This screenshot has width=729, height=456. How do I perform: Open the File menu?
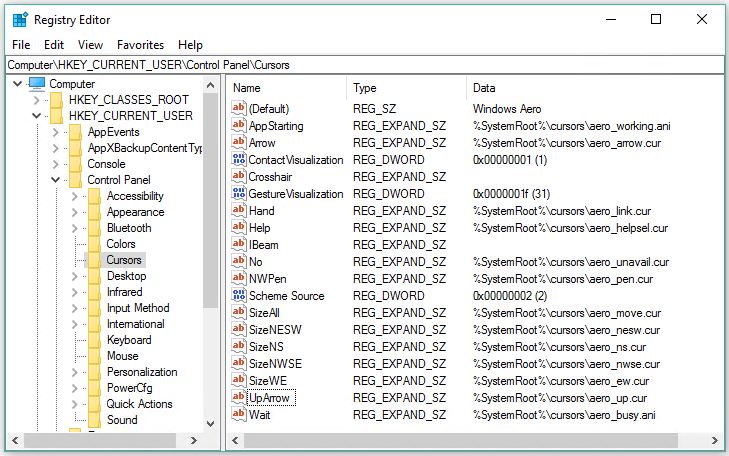point(21,45)
